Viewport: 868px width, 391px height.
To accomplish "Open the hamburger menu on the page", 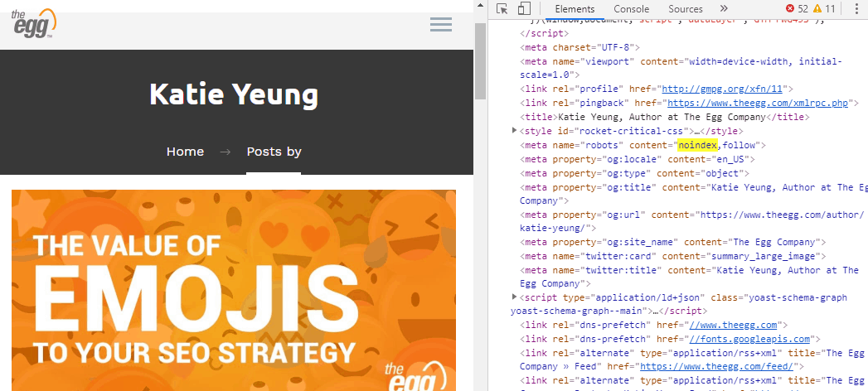I will 441,24.
